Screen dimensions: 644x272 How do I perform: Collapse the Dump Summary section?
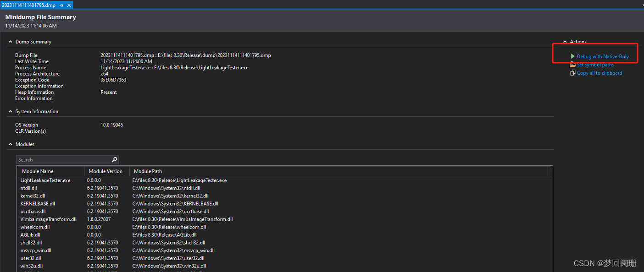tap(11, 42)
